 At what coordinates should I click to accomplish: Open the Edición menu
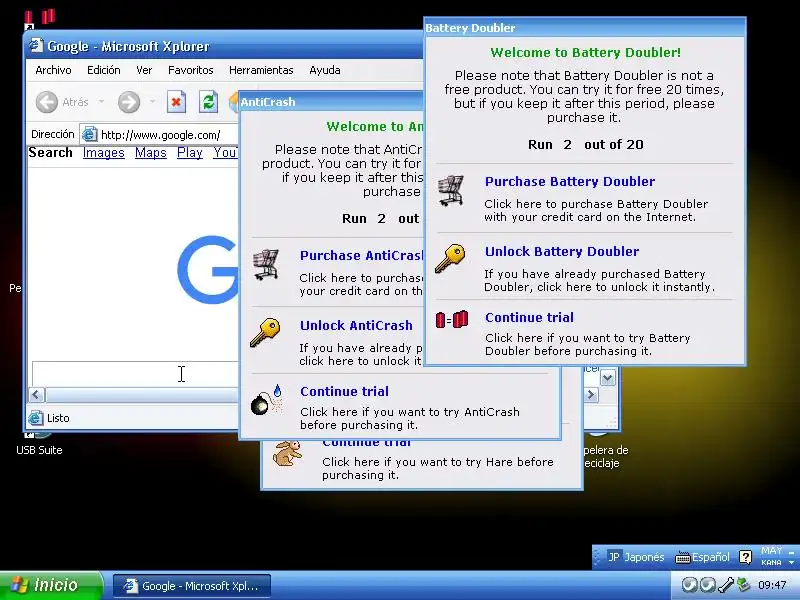(104, 70)
